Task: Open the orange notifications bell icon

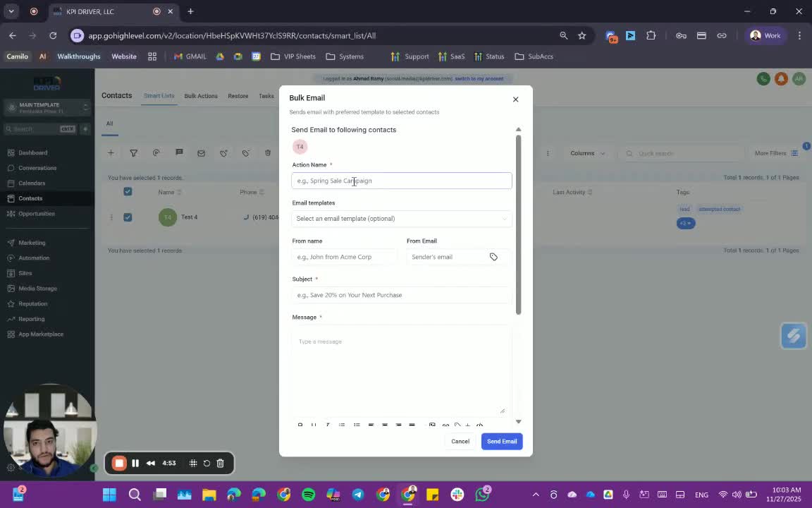Action: [781, 79]
